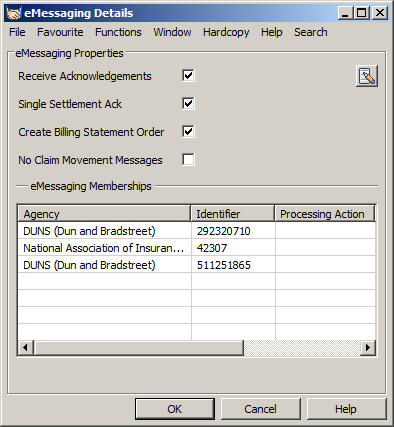
Task: Open the Help menu in menu bar
Action: pyautogui.click(x=272, y=32)
